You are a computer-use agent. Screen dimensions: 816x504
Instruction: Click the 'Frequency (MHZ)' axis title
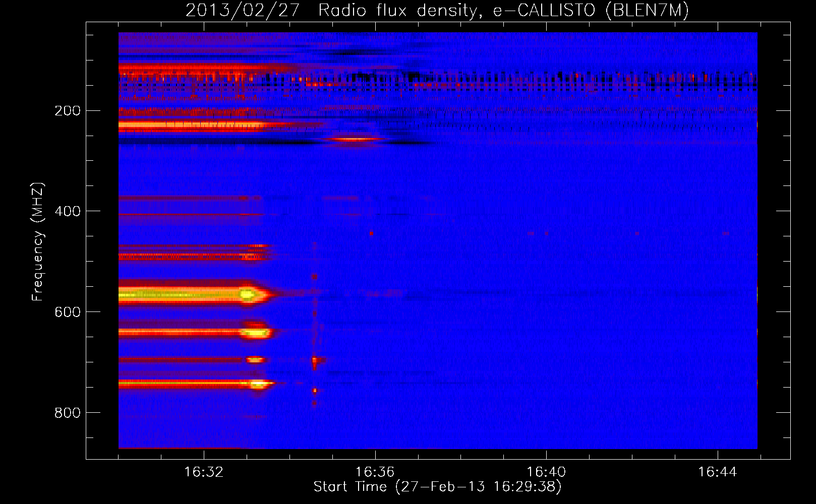pyautogui.click(x=38, y=241)
